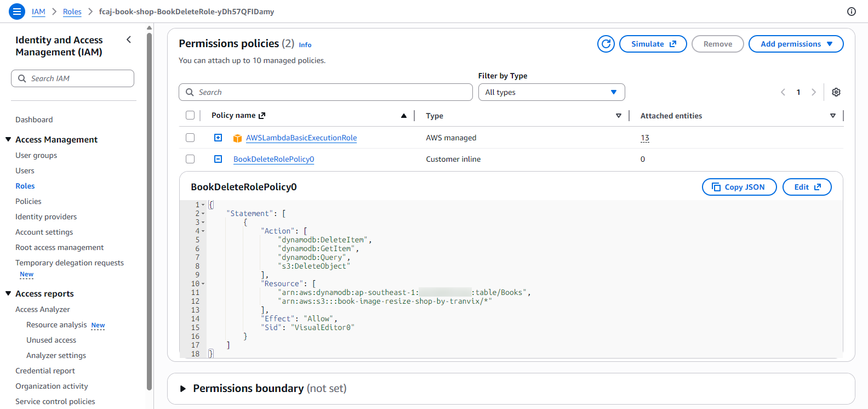The height and width of the screenshot is (409, 868).
Task: Collapse the Access reports section
Action: click(x=8, y=293)
